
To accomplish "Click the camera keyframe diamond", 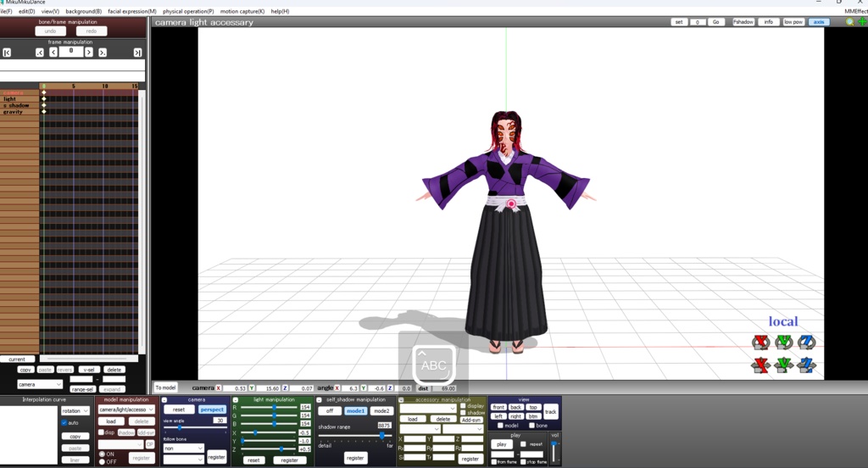I will 44,92.
